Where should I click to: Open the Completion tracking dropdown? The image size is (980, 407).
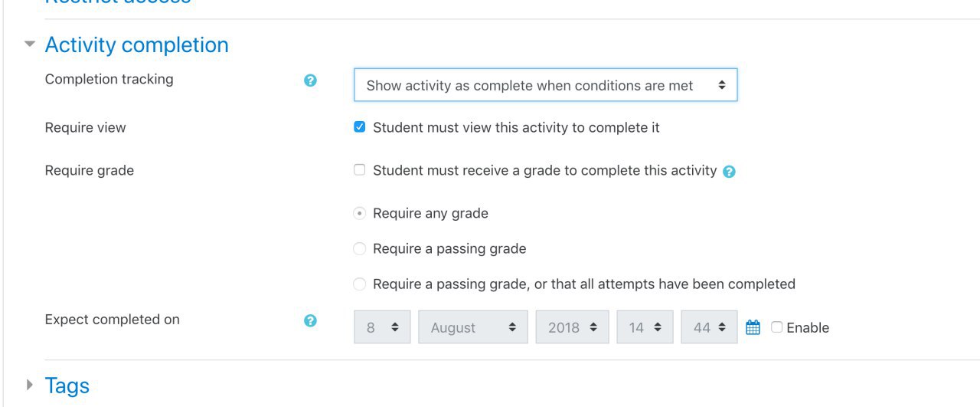click(545, 85)
